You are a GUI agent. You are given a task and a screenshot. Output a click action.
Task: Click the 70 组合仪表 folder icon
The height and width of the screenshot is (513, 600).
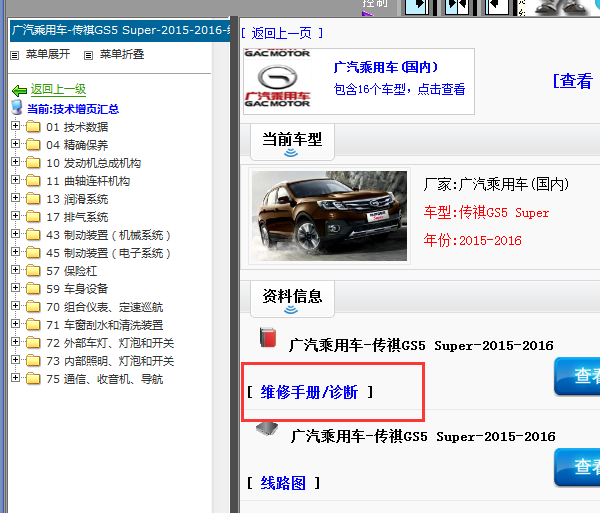[x=33, y=306]
